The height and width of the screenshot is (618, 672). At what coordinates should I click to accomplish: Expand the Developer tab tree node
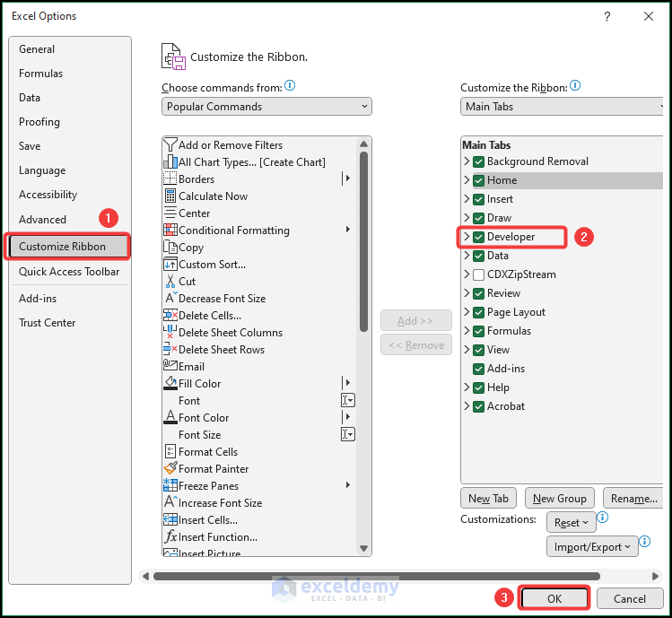coord(467,236)
